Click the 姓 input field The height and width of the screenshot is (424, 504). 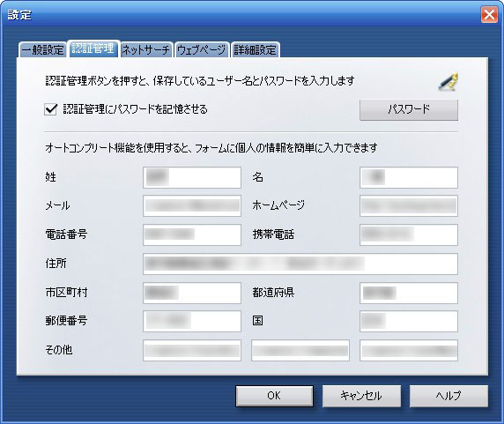tap(192, 177)
